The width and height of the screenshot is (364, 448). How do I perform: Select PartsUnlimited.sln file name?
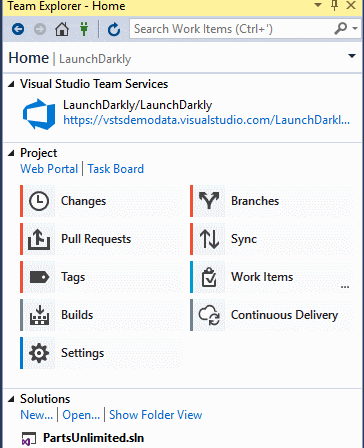tap(93, 438)
